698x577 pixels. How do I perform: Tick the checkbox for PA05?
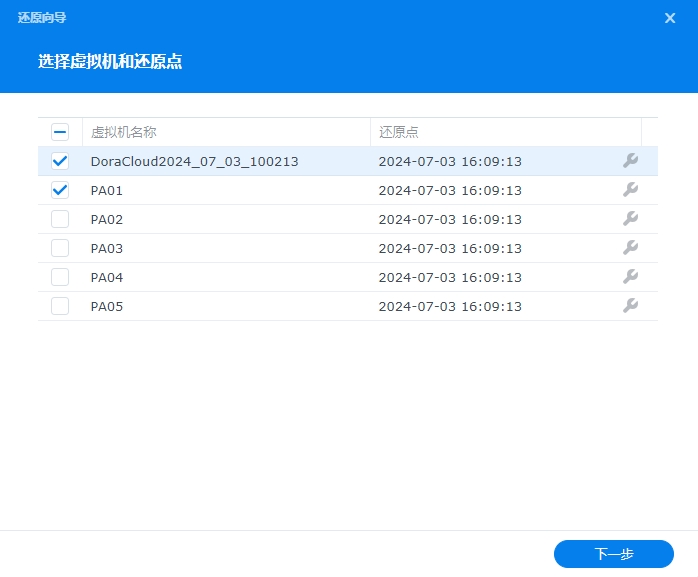[60, 306]
